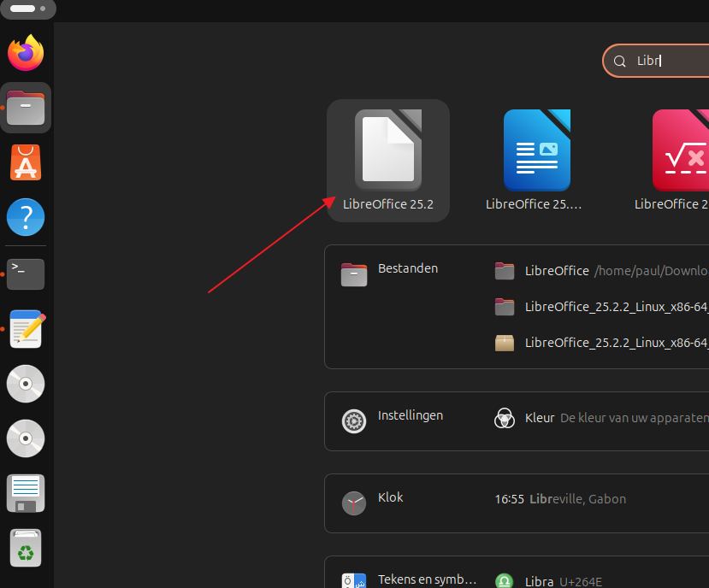Click the Activities pill in top bar
The height and width of the screenshot is (588, 709).
coord(27,9)
